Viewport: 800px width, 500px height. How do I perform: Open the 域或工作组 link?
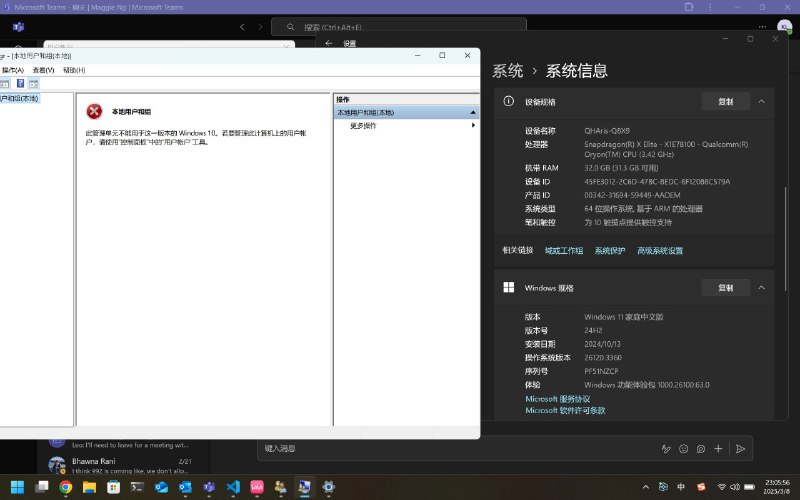pos(564,251)
